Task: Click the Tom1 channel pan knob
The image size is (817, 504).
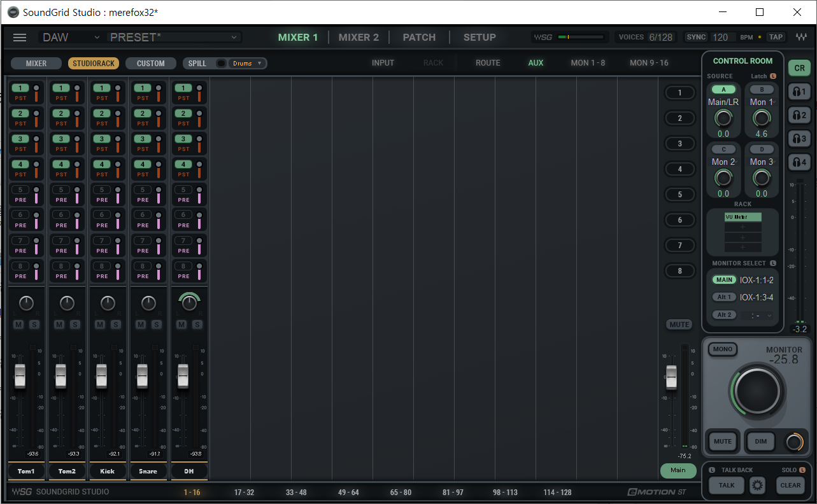Action: [26, 304]
